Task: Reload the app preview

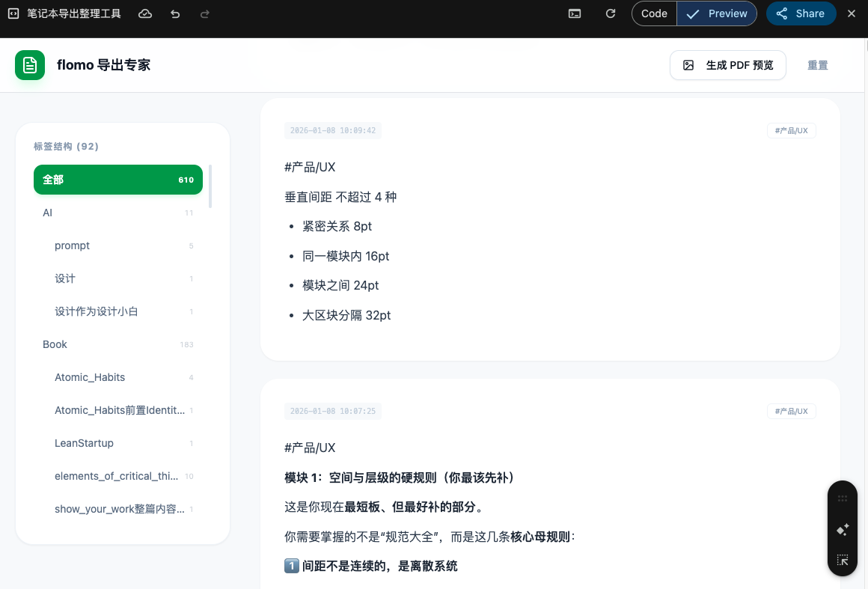Action: click(x=611, y=13)
